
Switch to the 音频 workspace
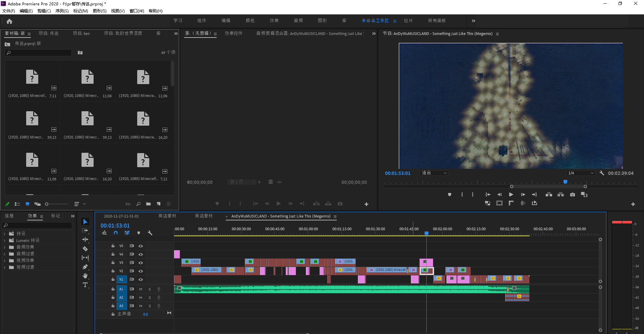298,20
